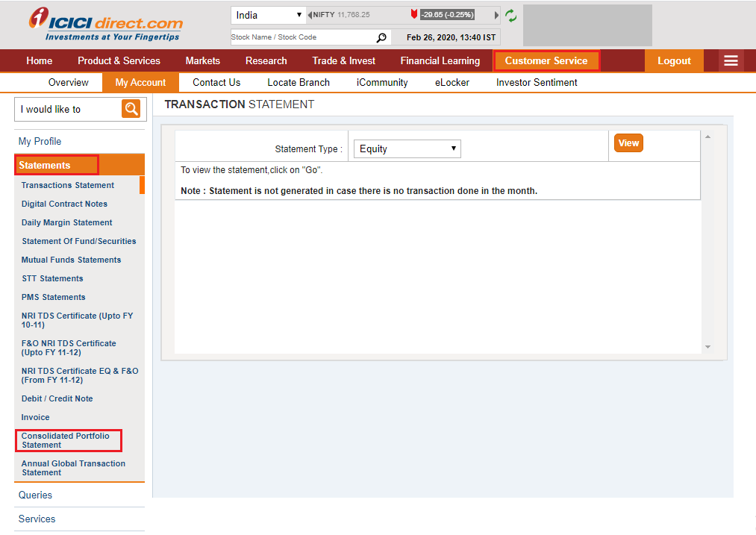This screenshot has height=535, width=756.
Task: Switch to the Contact Us tab
Action: coord(216,82)
